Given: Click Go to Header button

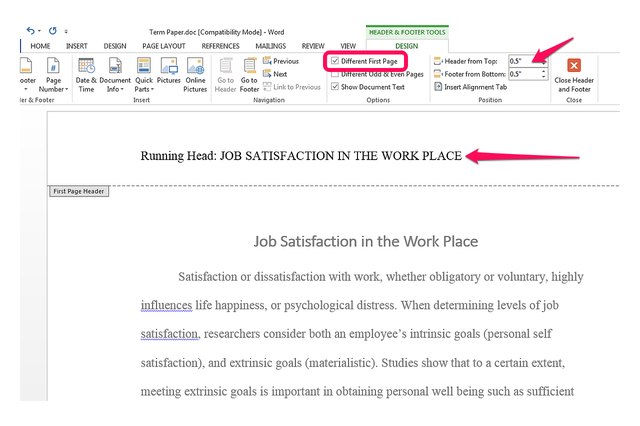Looking at the screenshot, I should (x=225, y=75).
